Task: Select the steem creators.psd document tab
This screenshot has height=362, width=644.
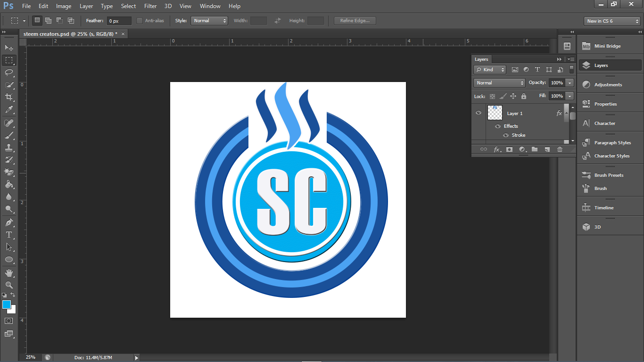Action: 71,34
